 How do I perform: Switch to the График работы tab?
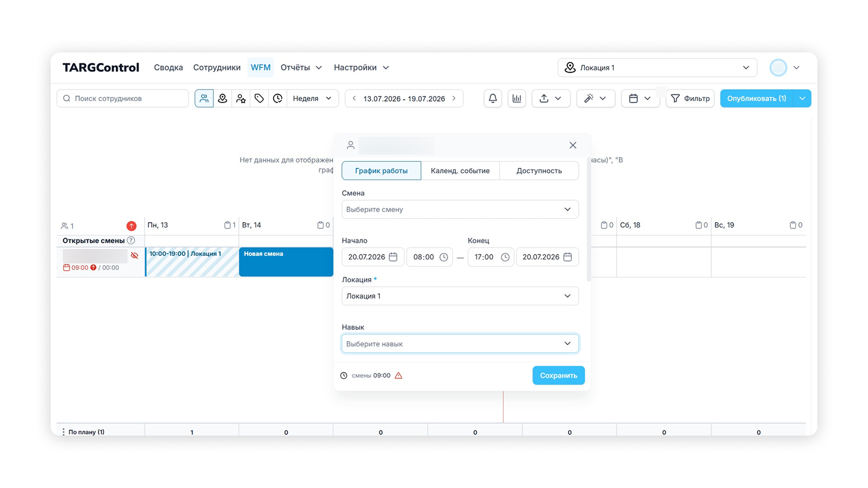pos(381,171)
